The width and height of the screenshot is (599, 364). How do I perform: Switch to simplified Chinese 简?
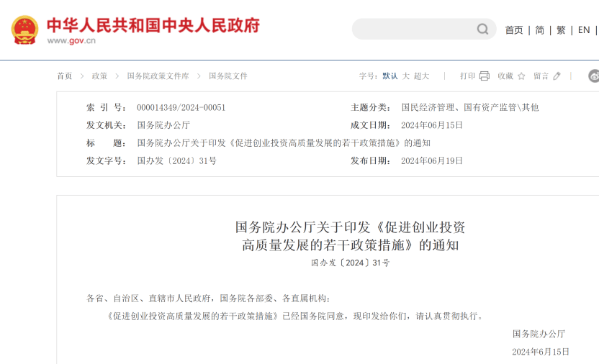(539, 29)
